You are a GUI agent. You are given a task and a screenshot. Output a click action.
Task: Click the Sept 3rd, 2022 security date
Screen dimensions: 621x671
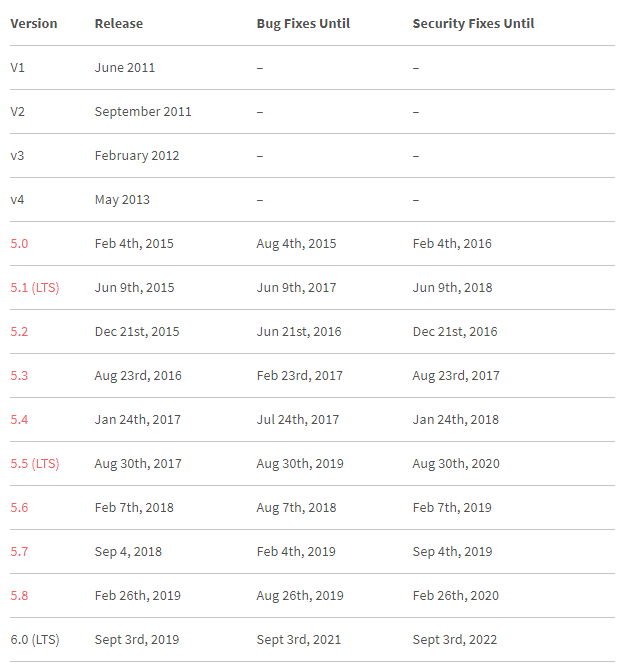tap(455, 640)
